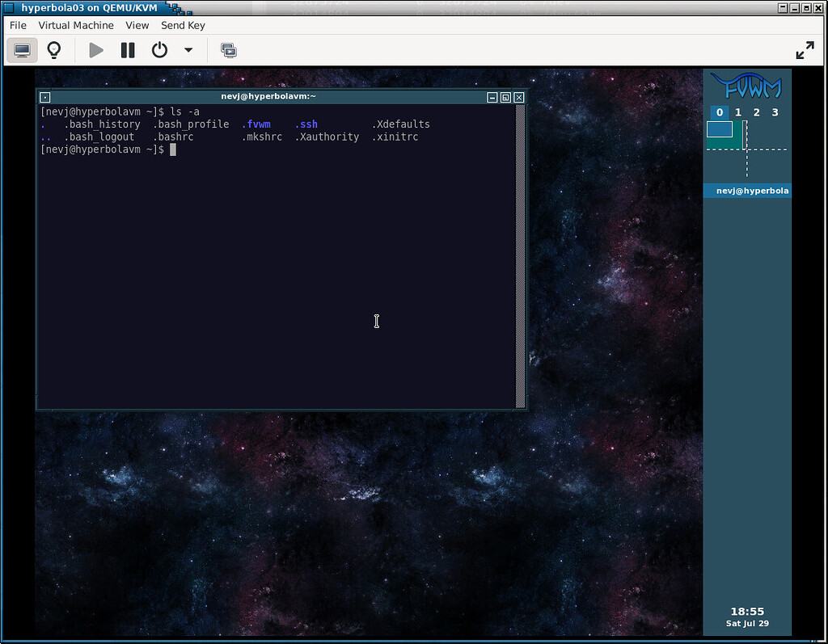Pause the virtual machine with pause icon
The height and width of the screenshot is (644, 828).
(127, 49)
